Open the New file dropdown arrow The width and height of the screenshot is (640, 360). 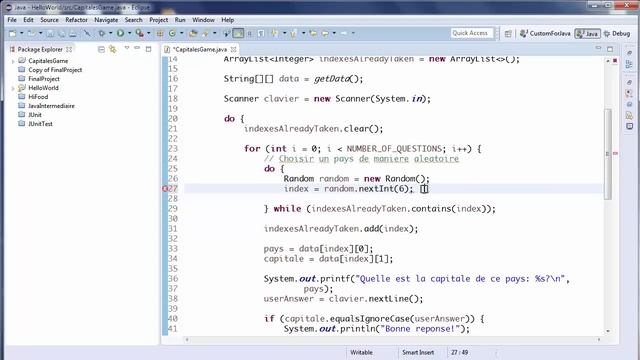pos(21,33)
